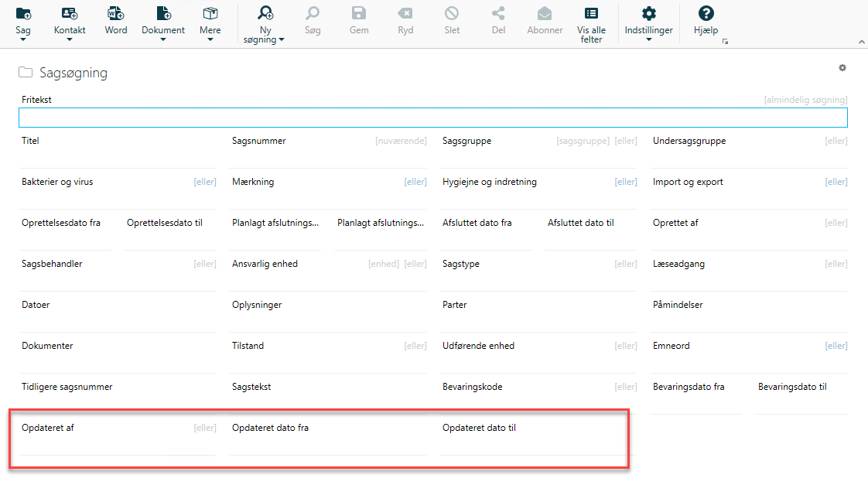Toggle [eller] on Mærkning field
Screen dimensions: 868x485
(x=415, y=182)
